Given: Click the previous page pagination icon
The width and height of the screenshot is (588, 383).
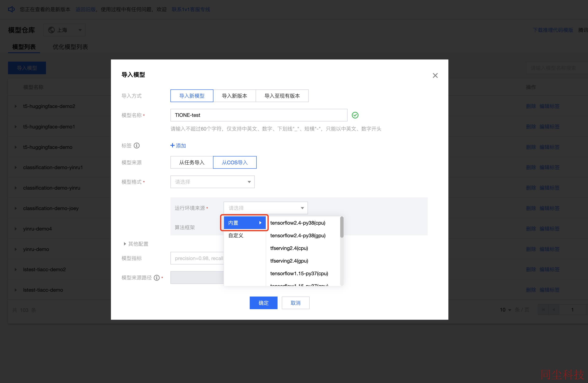Looking at the screenshot, I should 554,310.
